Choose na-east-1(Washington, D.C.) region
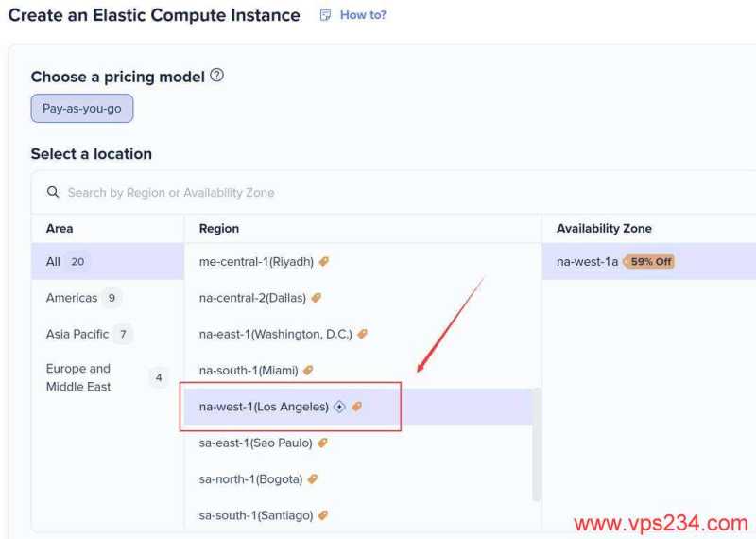Image resolution: width=756 pixels, height=539 pixels. [275, 334]
